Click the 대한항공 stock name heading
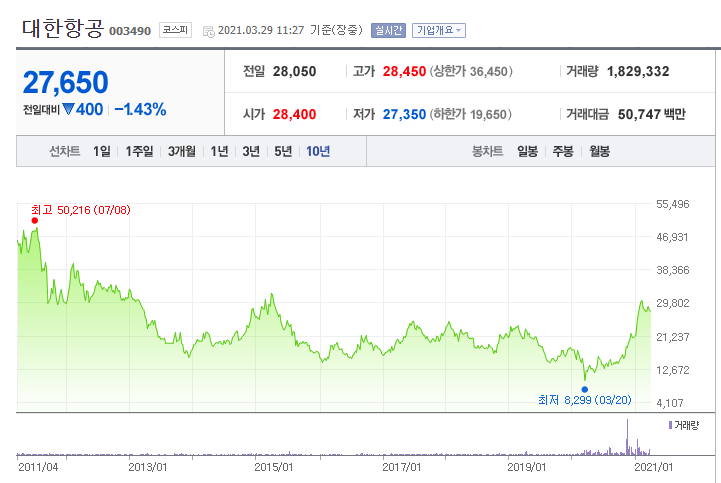 [x=63, y=29]
